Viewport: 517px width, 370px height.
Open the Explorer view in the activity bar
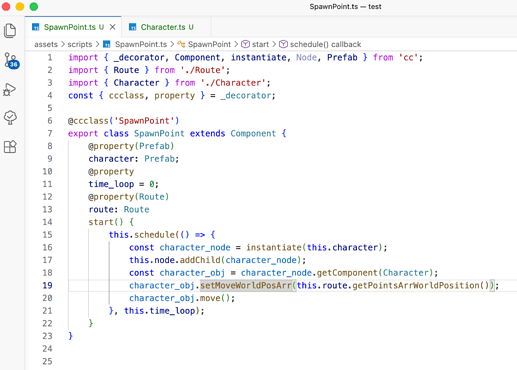(10, 31)
